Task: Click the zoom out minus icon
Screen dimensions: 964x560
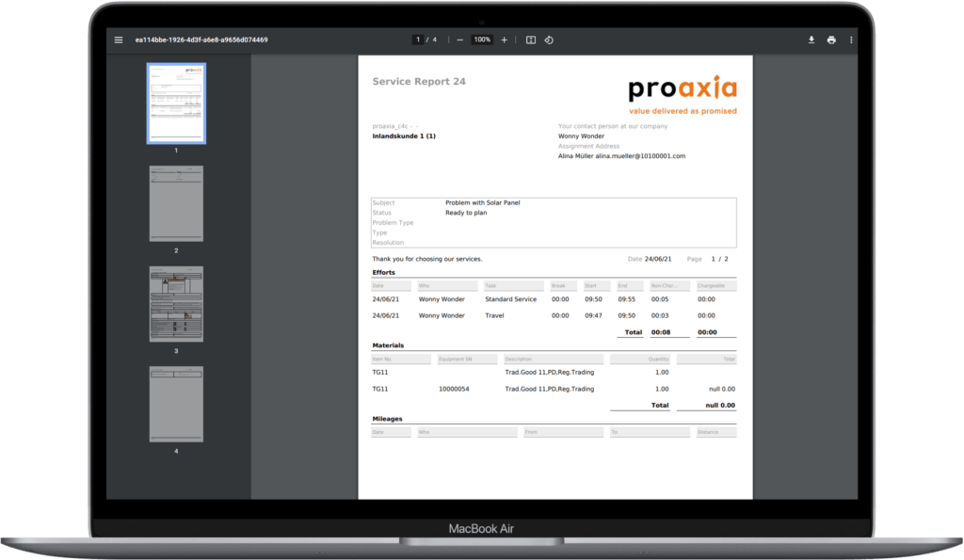Action: coord(459,40)
